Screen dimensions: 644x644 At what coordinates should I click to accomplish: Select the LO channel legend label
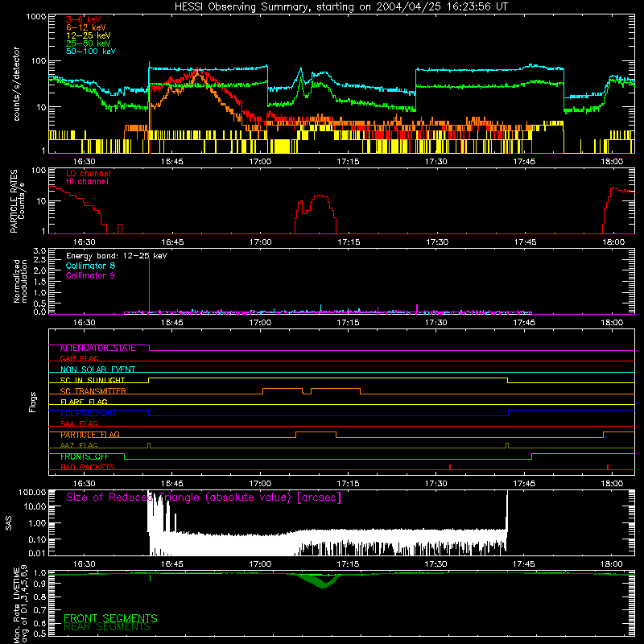89,173
